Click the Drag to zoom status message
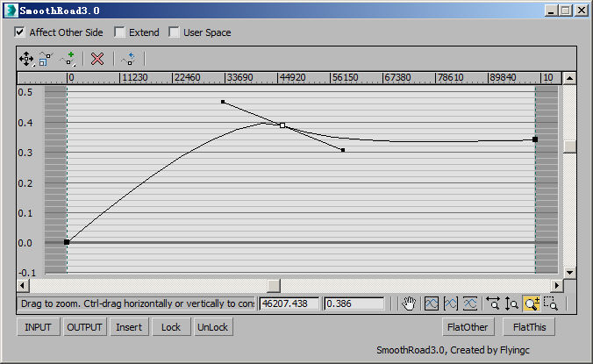593x364 pixels. [x=137, y=303]
